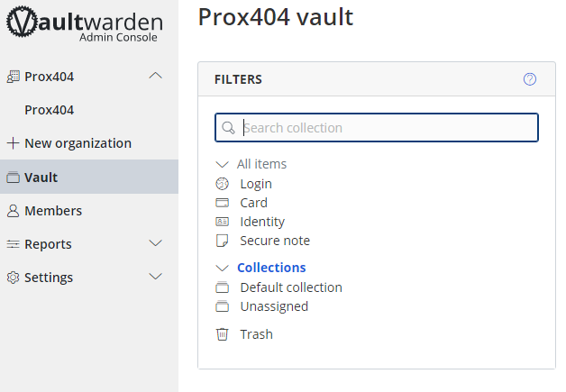Click the Vaultwarden gear logo
The height and width of the screenshot is (392, 566).
(23, 23)
